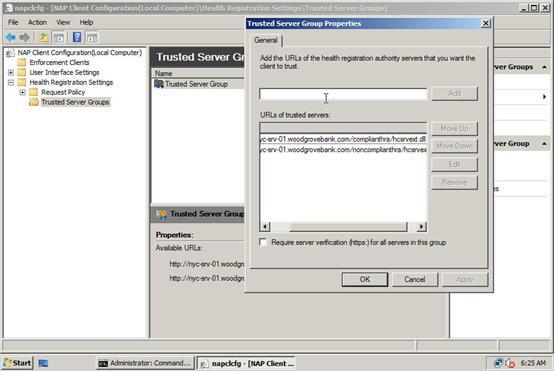The height and width of the screenshot is (371, 554).
Task: Click the OK button
Action: coord(365,279)
